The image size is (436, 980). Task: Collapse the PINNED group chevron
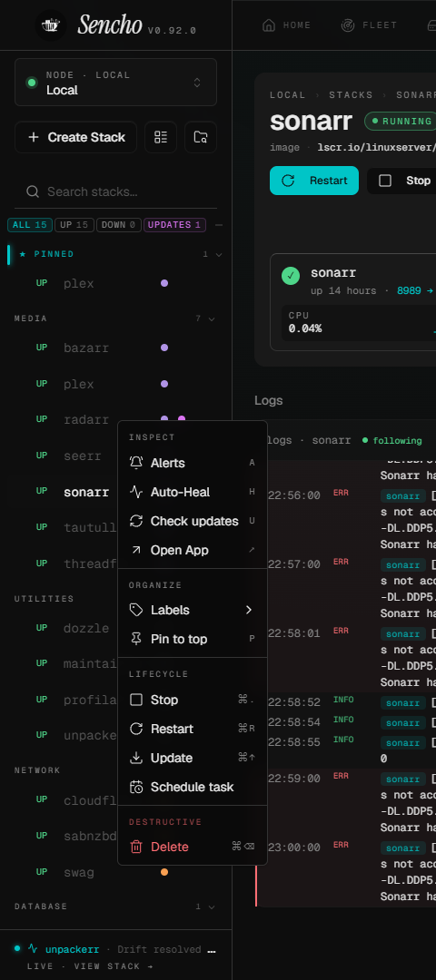pos(218,254)
